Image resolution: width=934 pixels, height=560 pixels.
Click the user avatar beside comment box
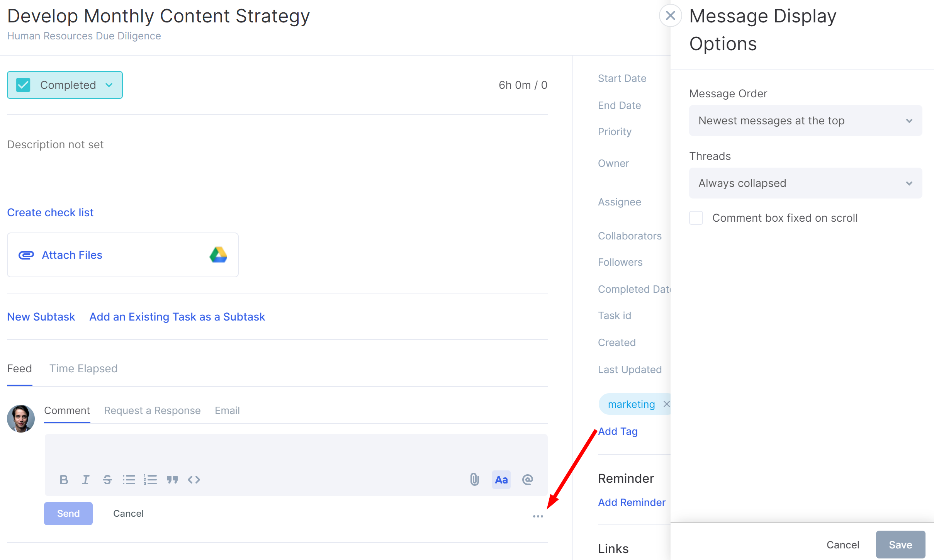(x=21, y=419)
